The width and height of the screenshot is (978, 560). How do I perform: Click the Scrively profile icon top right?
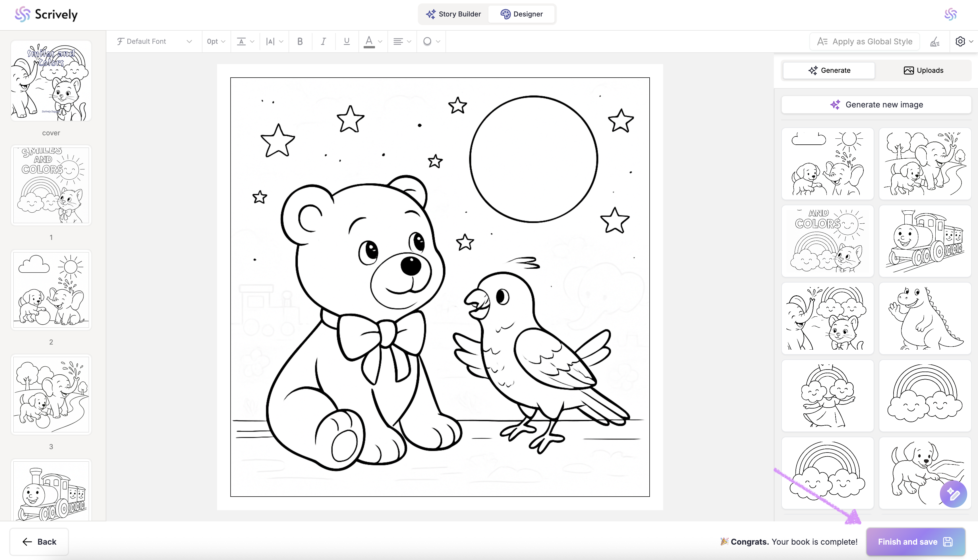tap(950, 14)
